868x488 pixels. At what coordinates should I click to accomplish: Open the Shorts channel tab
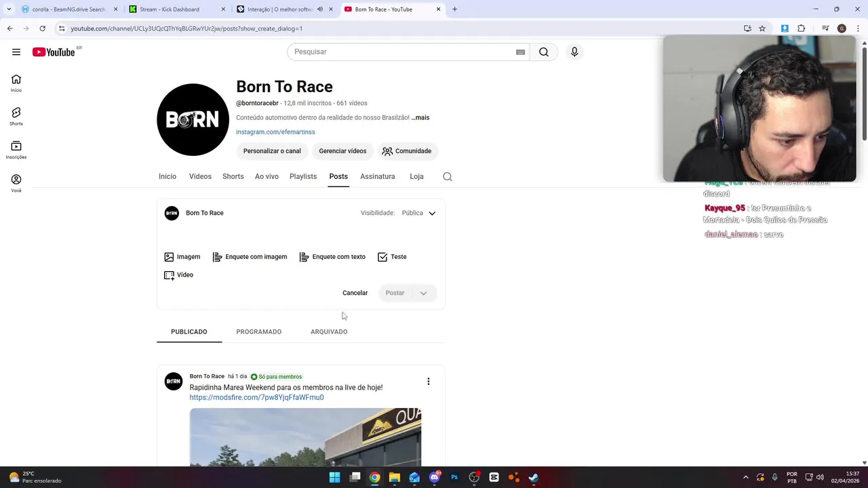coord(233,177)
